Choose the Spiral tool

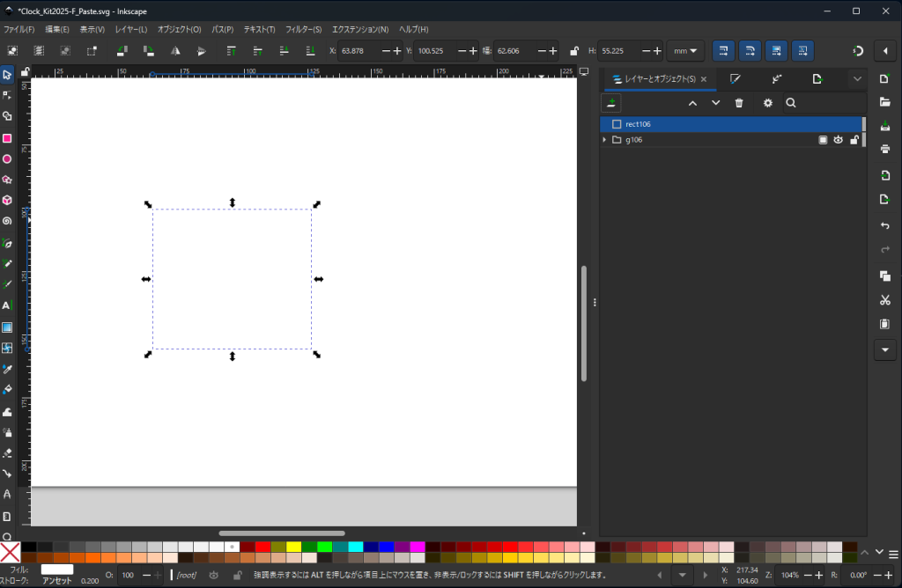pyautogui.click(x=7, y=221)
